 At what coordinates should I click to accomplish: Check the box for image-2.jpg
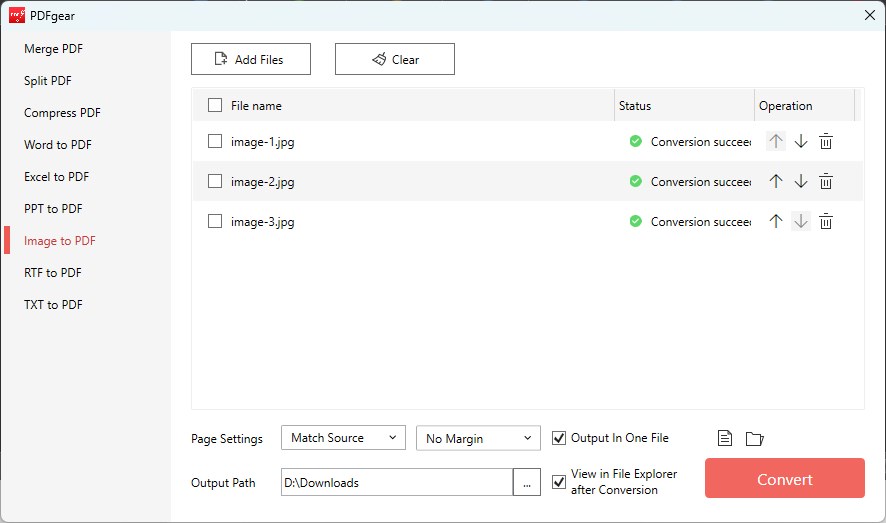[215, 181]
